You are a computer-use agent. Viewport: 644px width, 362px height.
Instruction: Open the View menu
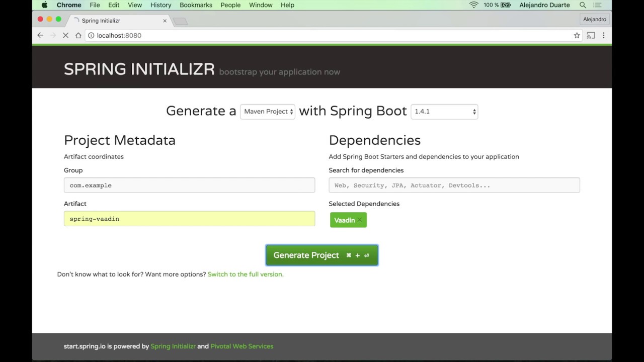click(135, 5)
